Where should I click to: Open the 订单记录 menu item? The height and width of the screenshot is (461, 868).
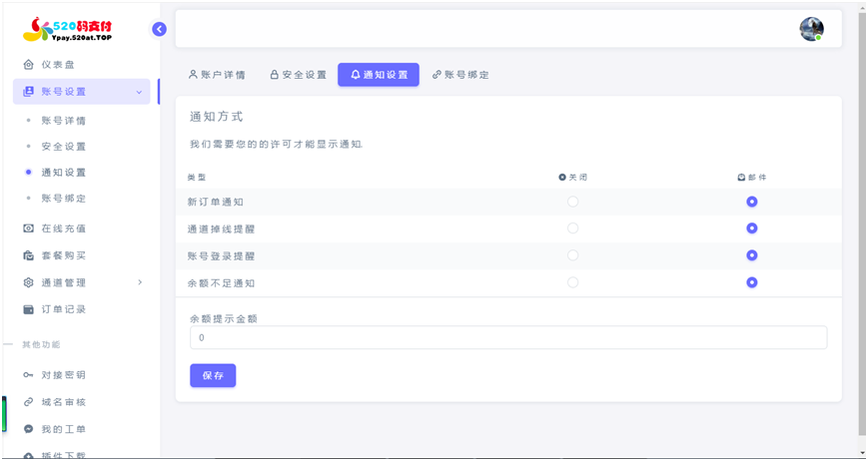coord(81,309)
